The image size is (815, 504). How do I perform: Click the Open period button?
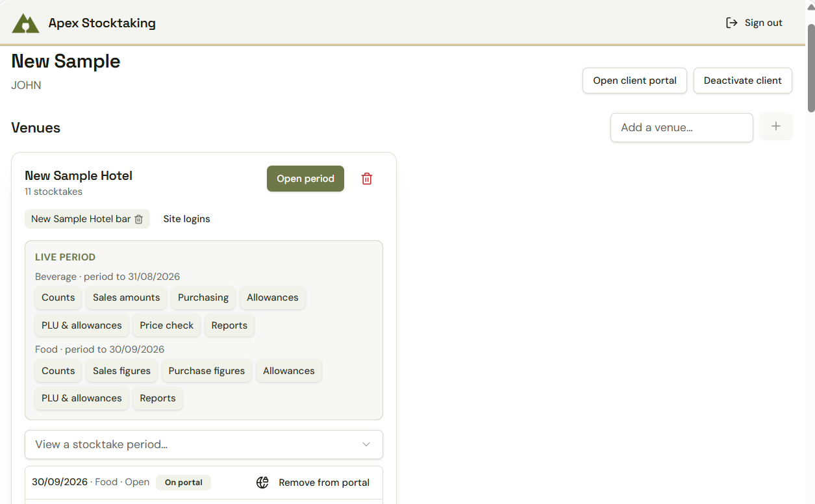pyautogui.click(x=305, y=179)
